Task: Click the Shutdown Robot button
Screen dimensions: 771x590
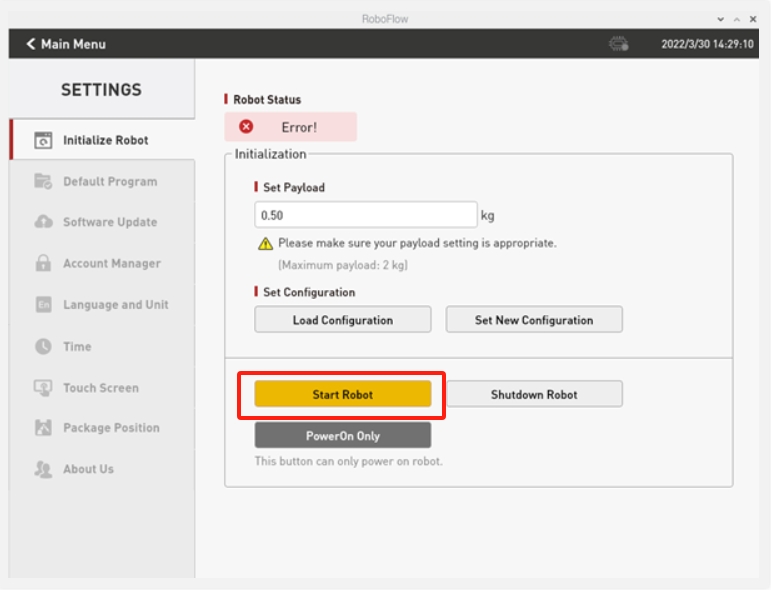Action: [534, 394]
